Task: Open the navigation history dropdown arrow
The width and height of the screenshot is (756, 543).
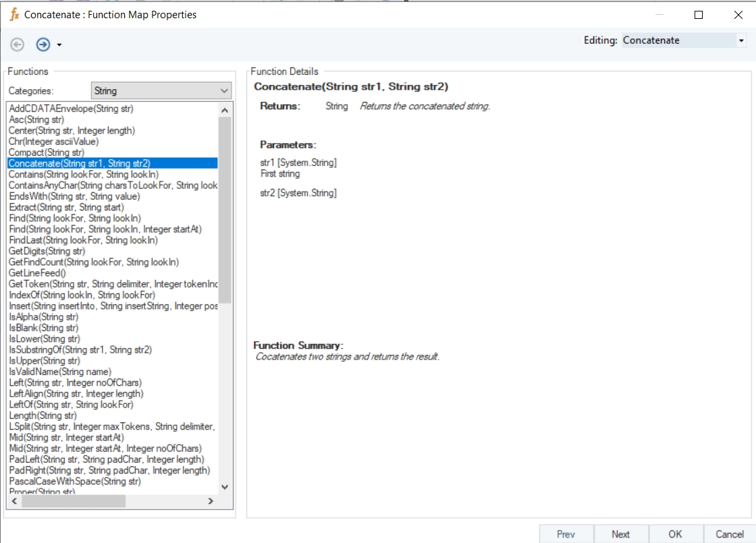Action: click(59, 45)
